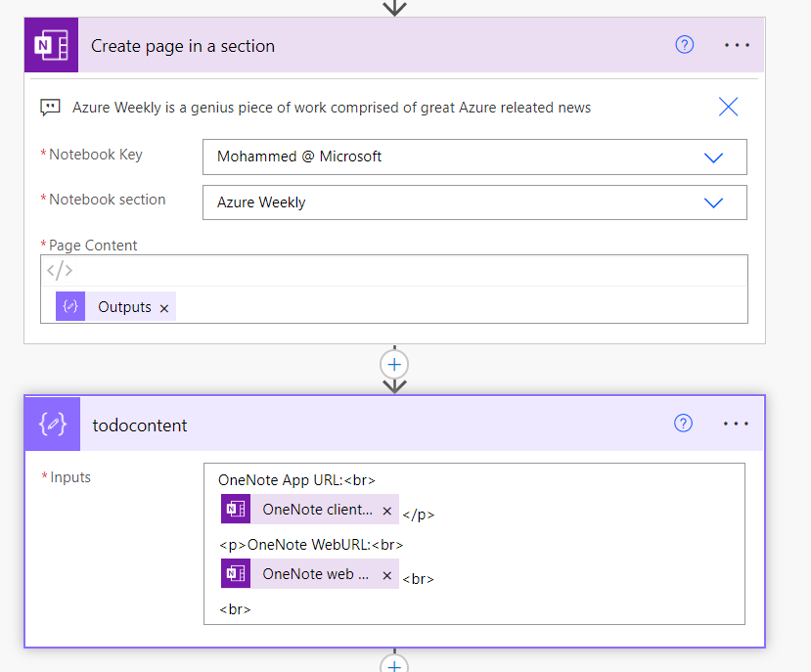Dismiss the Azure Weekly comment with the X

[728, 107]
